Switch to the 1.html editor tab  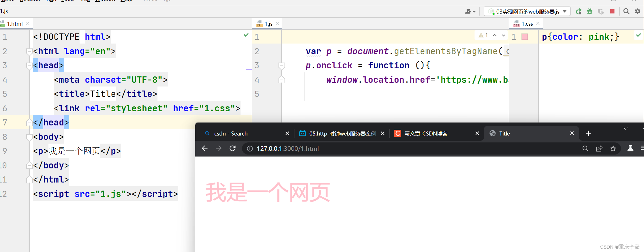click(x=15, y=24)
